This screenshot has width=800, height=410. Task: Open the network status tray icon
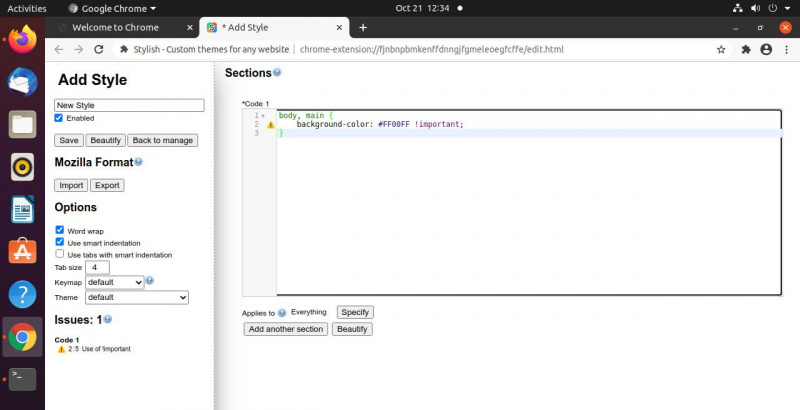coord(738,8)
